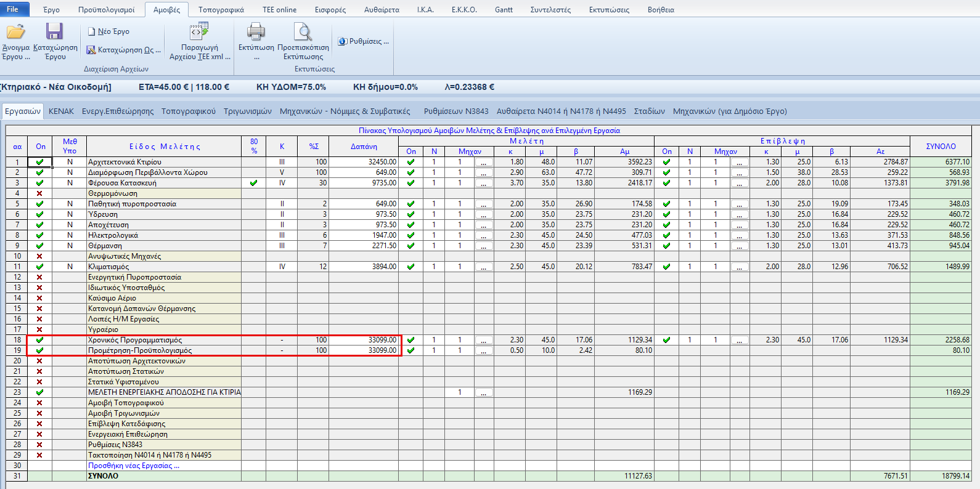980x489 pixels.
Task: Open Ρυθμίσεις settings icon
Action: pos(343,41)
